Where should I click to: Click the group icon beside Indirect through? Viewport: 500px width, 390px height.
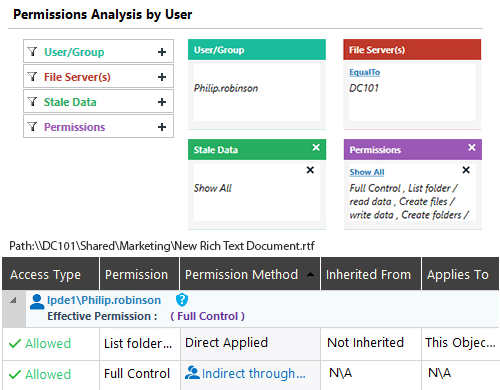click(x=192, y=373)
